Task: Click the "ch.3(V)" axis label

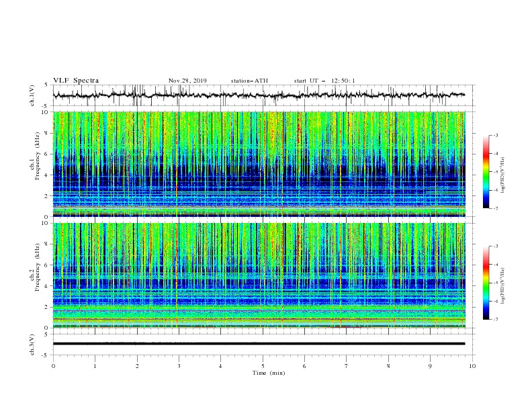Action: pos(32,345)
